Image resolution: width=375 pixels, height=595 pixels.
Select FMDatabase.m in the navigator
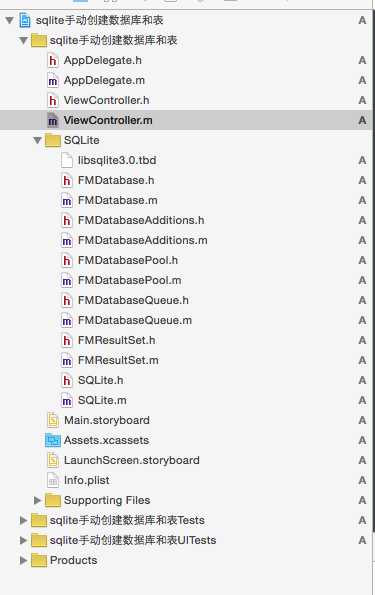pyautogui.click(x=118, y=200)
